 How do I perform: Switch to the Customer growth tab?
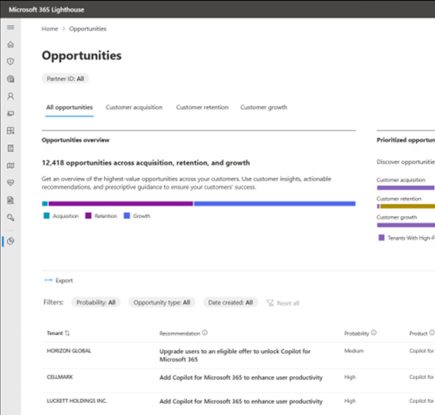pyautogui.click(x=264, y=107)
